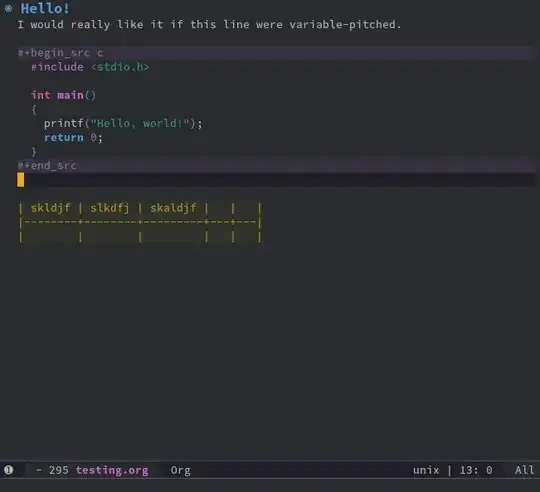Click the slkdfj table cell
The width and height of the screenshot is (540, 492).
110,208
